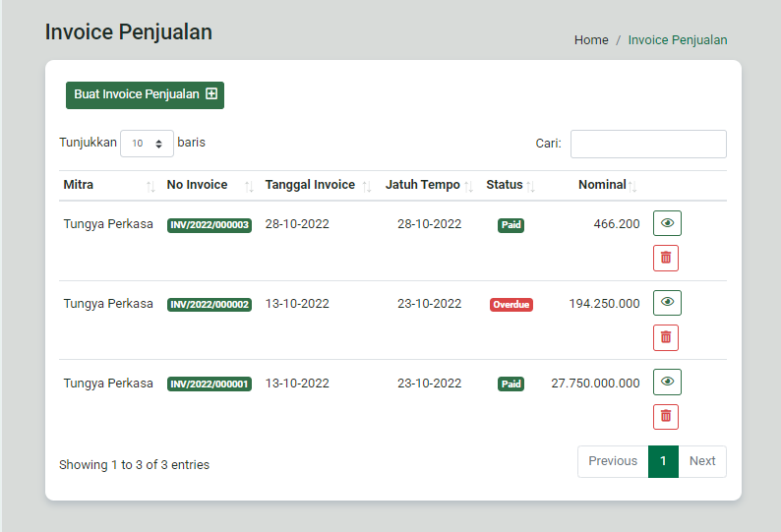Sort by Status column header
This screenshot has width=781, height=532.
click(x=511, y=185)
